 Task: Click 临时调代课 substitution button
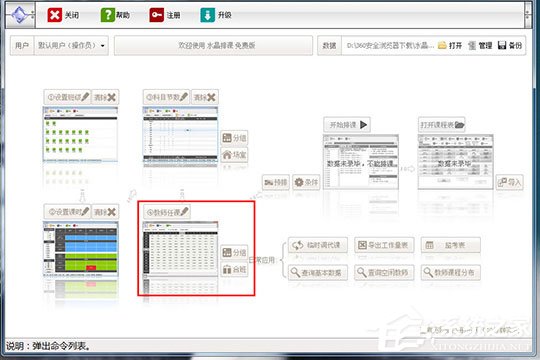pyautogui.click(x=318, y=245)
